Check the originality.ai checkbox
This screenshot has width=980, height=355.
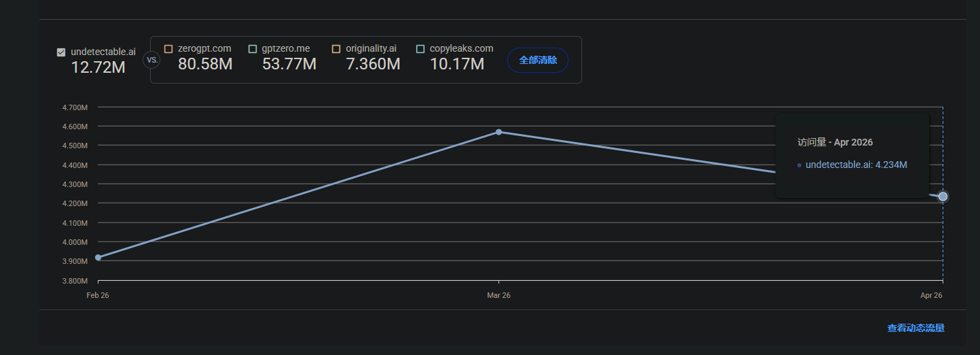[x=336, y=49]
